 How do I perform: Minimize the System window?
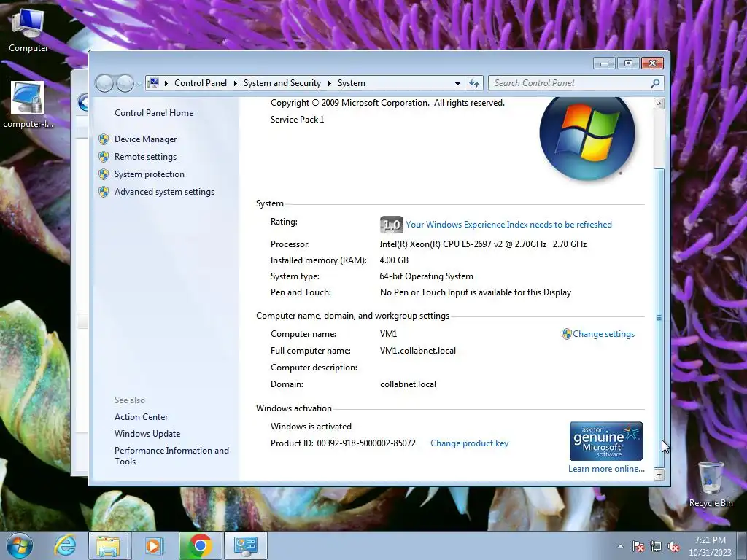tap(605, 63)
